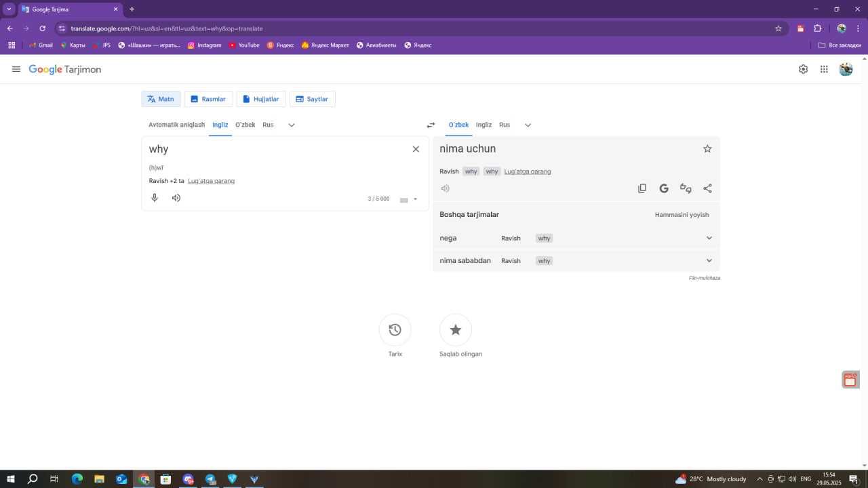
Task: Select Avtomatik aniqlash source language
Action: tap(177, 125)
